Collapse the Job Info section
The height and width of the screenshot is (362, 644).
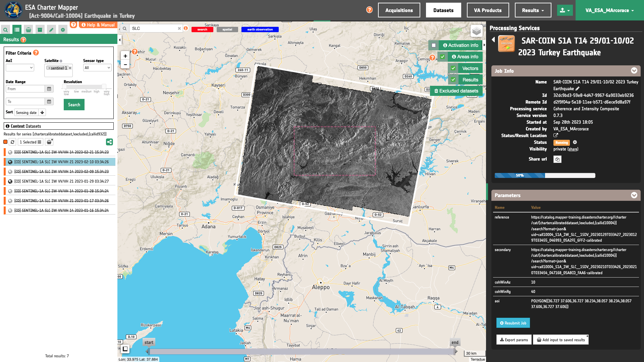click(634, 71)
